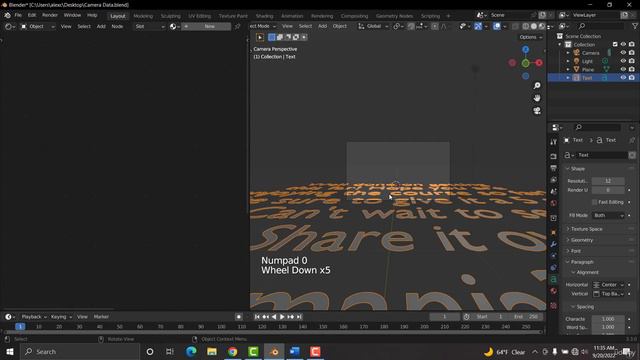Open the Texture properties tab

click(x=553, y=305)
